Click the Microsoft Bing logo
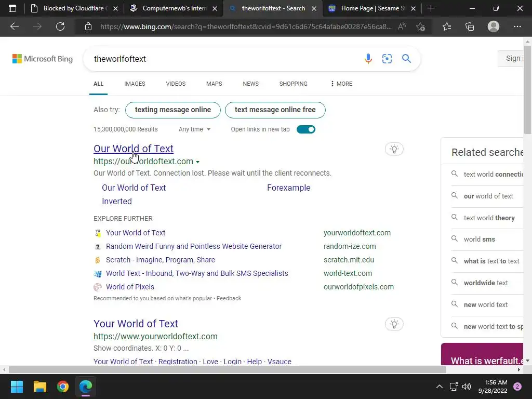Viewport: 532px width, 399px height. click(43, 59)
